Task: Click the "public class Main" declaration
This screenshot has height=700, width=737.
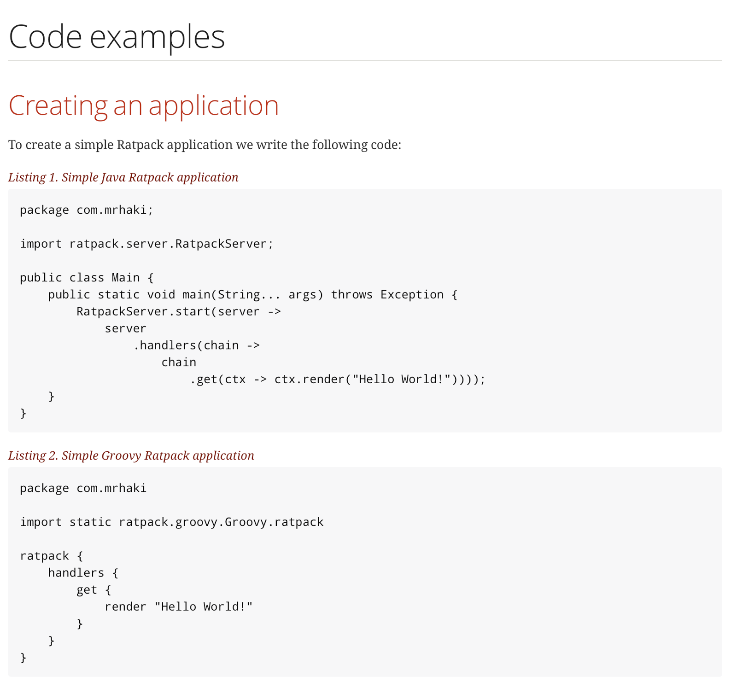Action: pos(86,277)
